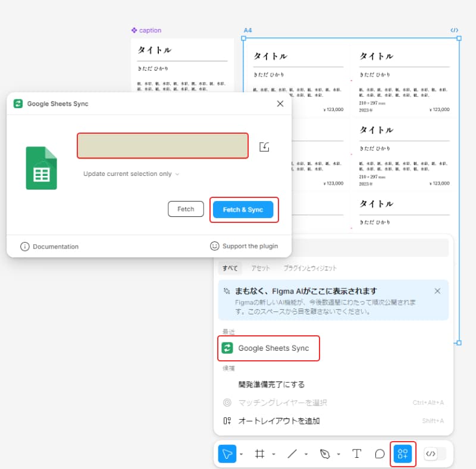This screenshot has height=469, width=476.
Task: Open the 'Support the plugin' link
Action: tap(244, 246)
